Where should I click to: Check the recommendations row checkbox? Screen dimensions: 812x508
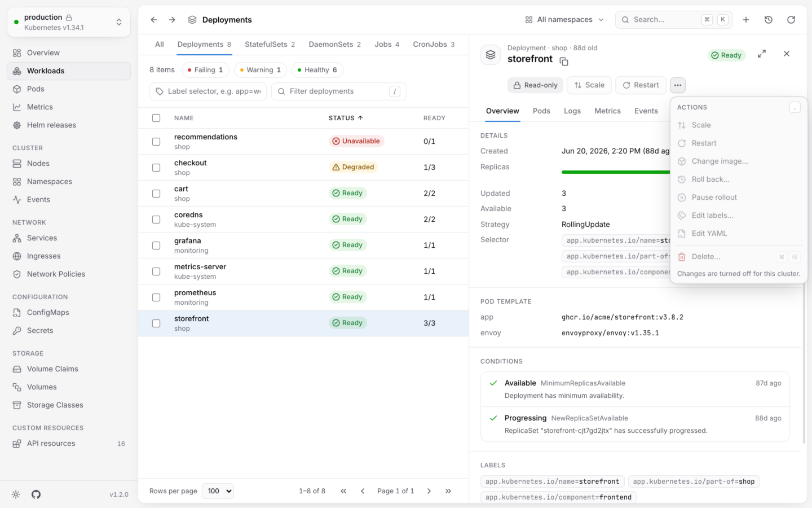tap(156, 142)
